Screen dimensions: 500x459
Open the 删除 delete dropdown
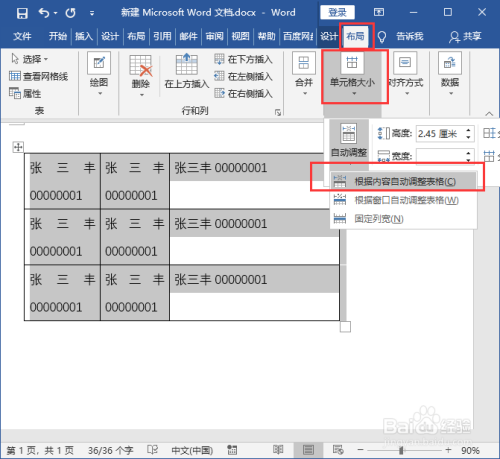click(x=141, y=76)
